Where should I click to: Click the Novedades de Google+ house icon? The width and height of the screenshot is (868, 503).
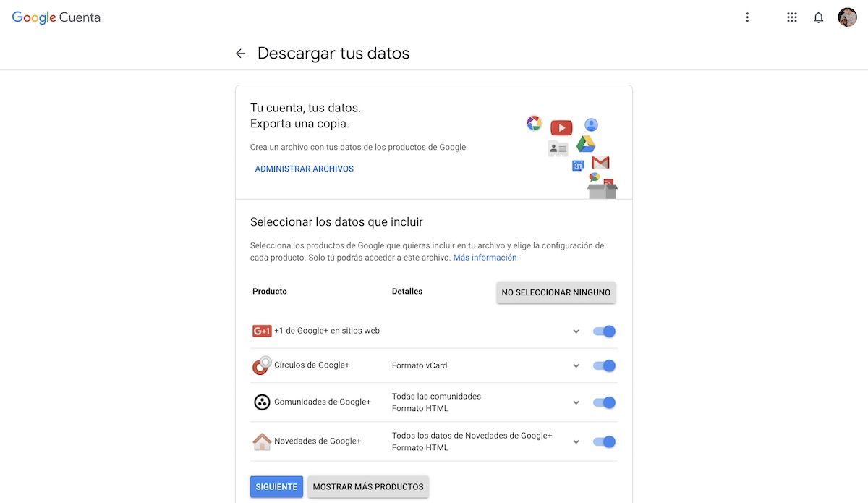click(x=261, y=441)
